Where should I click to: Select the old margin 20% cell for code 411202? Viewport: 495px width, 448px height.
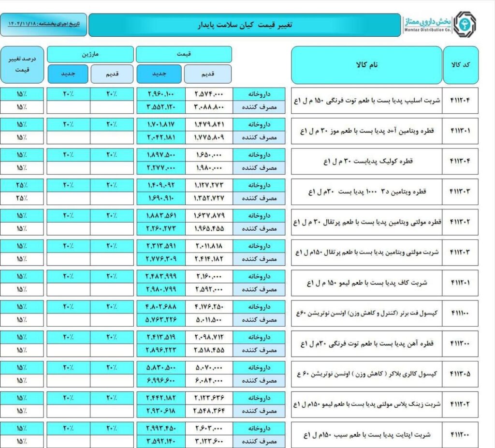click(112, 398)
